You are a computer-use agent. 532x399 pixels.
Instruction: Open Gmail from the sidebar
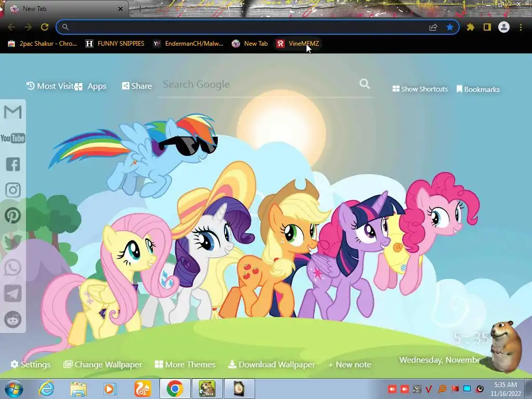pos(13,112)
